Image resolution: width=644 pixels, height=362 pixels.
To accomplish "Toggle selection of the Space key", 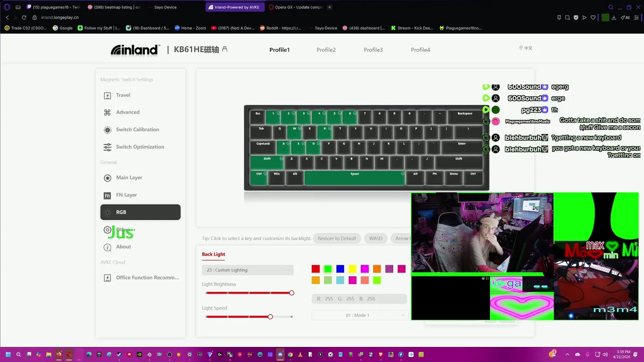I will coord(355,177).
